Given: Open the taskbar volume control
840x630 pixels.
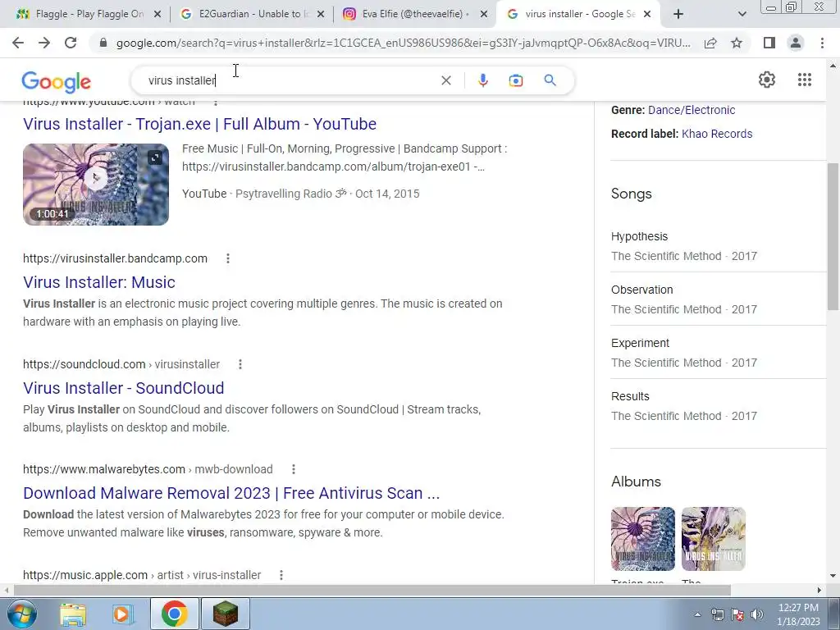Looking at the screenshot, I should coord(756,614).
